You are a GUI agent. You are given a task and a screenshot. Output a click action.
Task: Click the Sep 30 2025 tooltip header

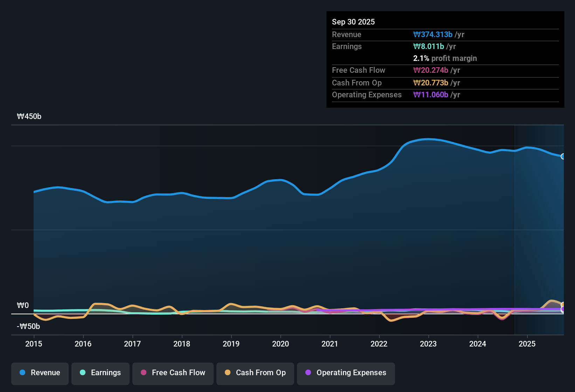(353, 22)
